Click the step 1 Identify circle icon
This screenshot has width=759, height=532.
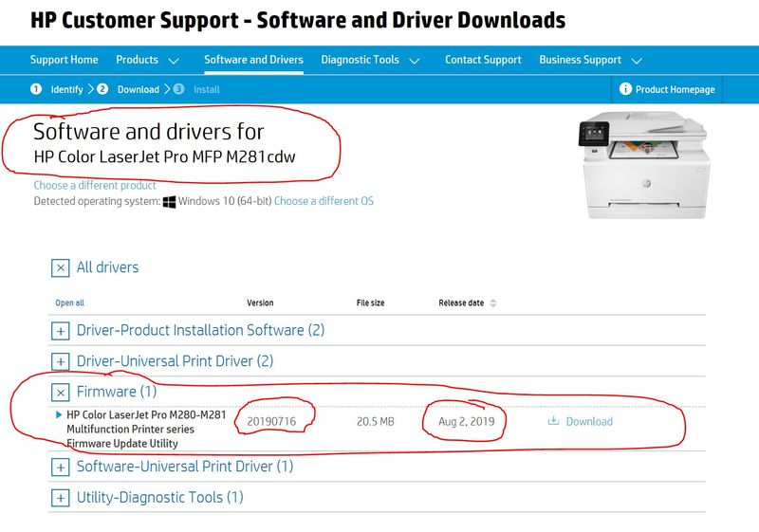(36, 89)
